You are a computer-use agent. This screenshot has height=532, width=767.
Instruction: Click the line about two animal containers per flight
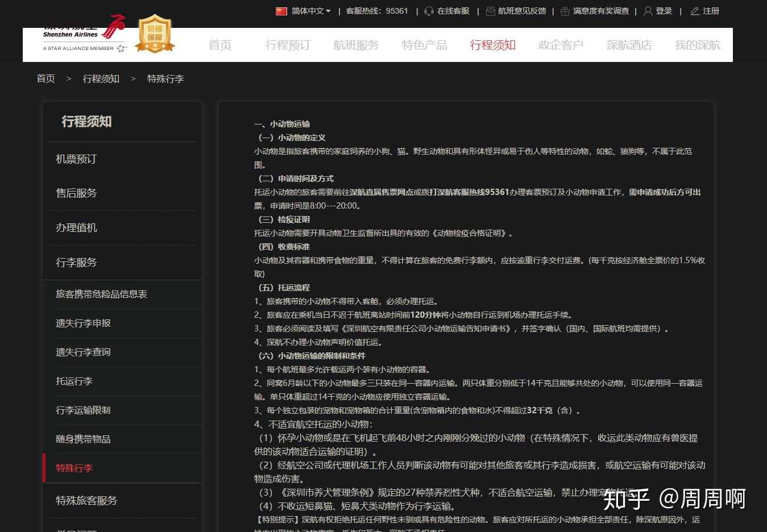(x=343, y=369)
